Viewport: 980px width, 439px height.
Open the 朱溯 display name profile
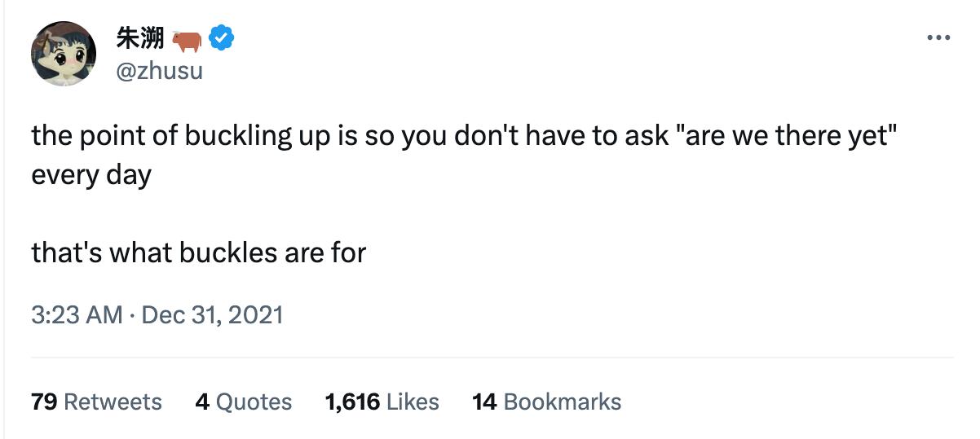(141, 37)
